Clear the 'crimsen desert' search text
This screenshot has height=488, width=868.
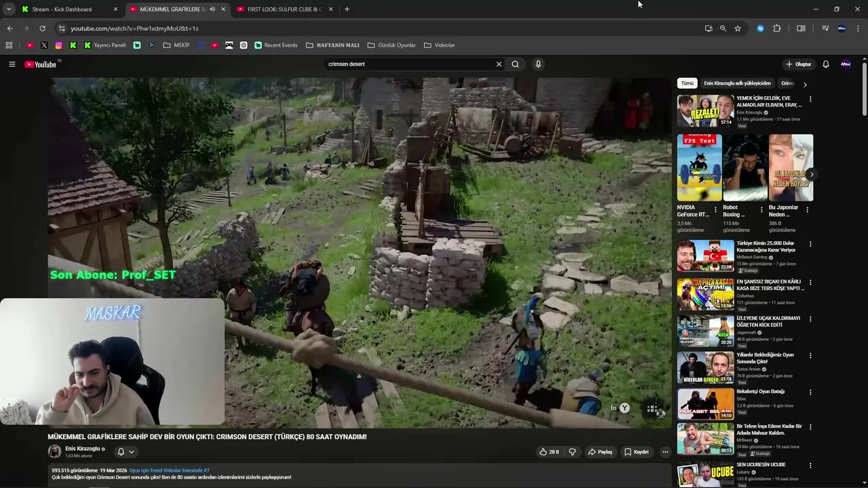click(499, 64)
